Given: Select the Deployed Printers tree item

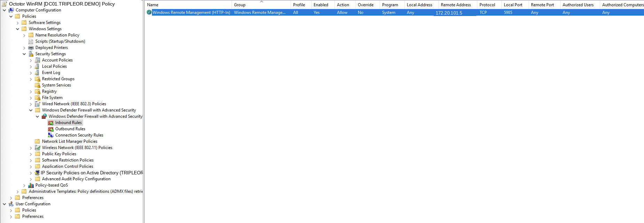Looking at the screenshot, I should tap(51, 48).
